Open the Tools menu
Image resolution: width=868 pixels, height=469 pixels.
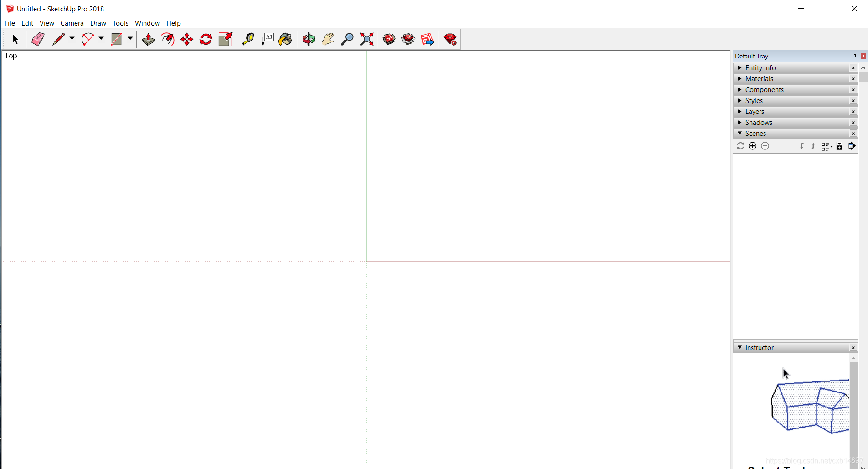[120, 23]
